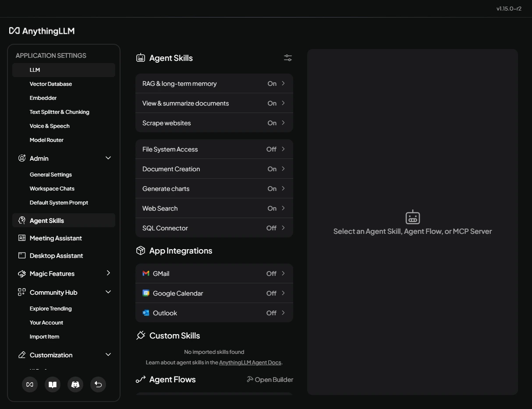Select the LLM settings item

coord(64,70)
